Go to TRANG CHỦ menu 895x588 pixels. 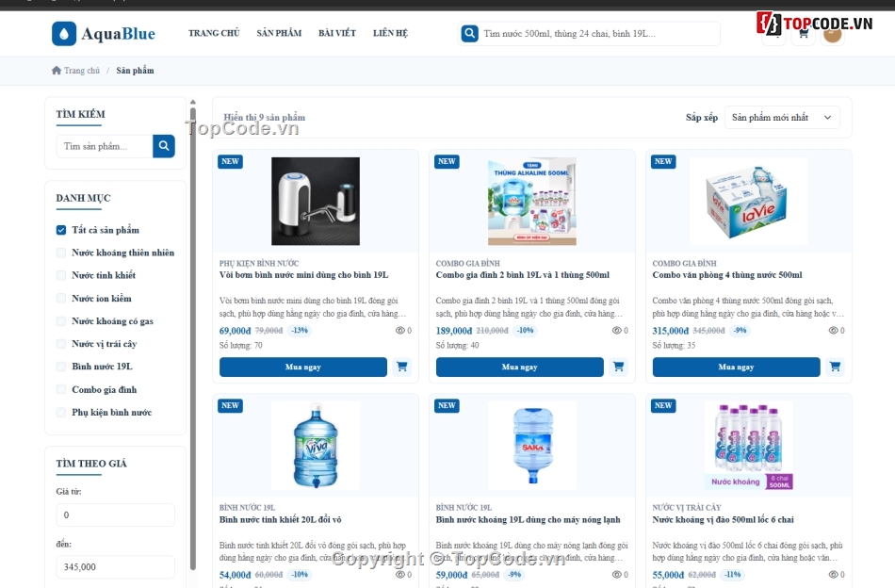click(x=214, y=33)
